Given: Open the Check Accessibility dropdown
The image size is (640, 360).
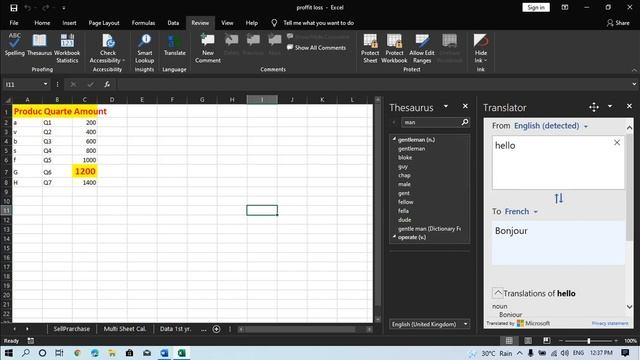Looking at the screenshot, I should point(107,48).
